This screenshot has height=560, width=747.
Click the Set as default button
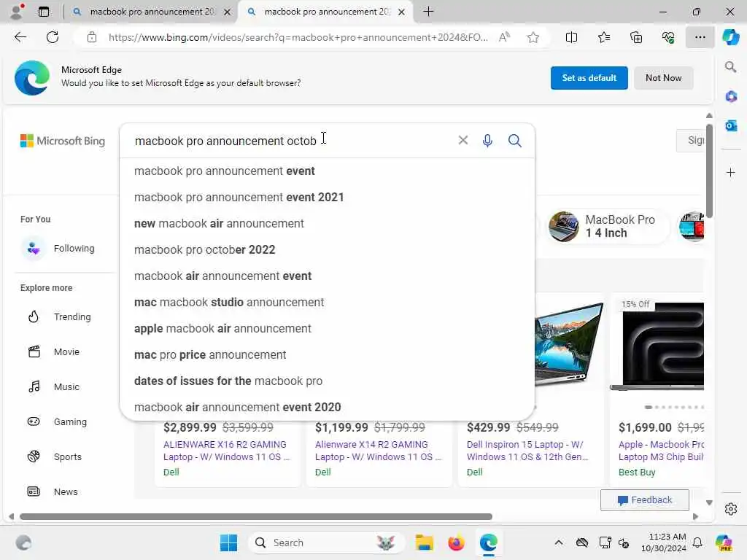point(589,77)
